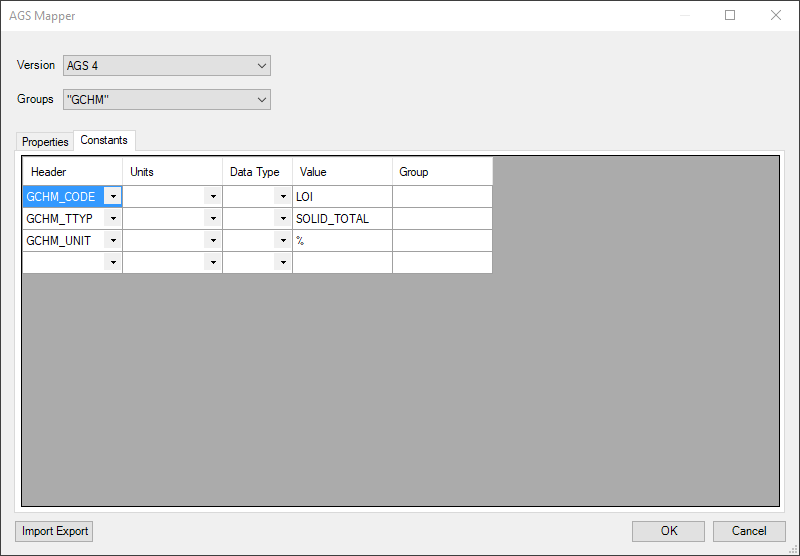
Task: Confirm with the OK button
Action: click(x=668, y=531)
